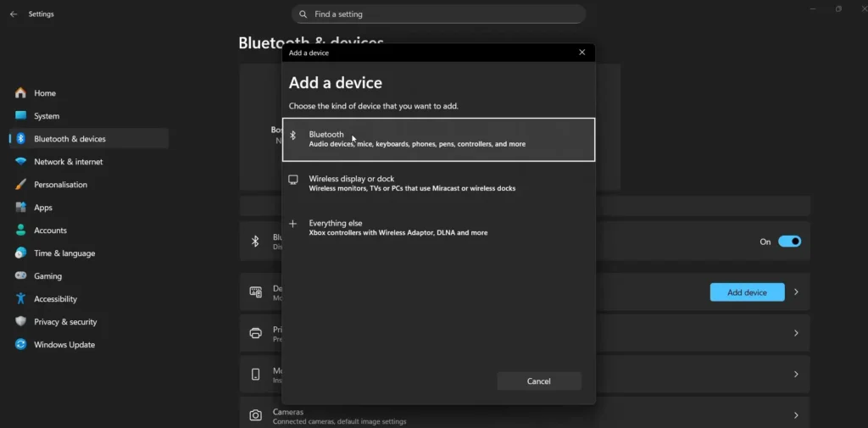Pick the Everything else option
868x428 pixels.
438,228
